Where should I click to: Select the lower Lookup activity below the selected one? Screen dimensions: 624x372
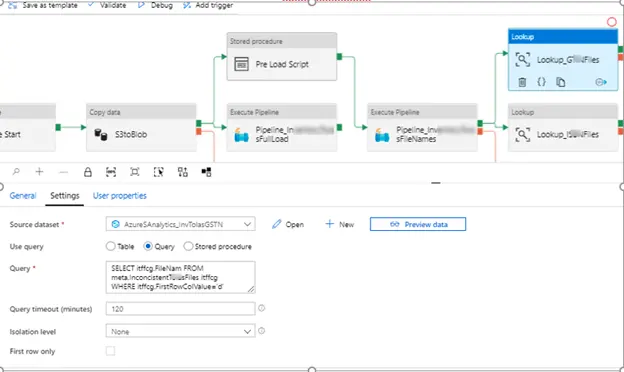click(x=563, y=127)
